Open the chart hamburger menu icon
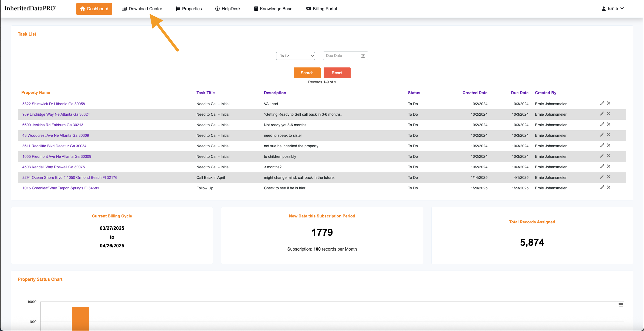This screenshot has height=331, width=644. pos(621,305)
